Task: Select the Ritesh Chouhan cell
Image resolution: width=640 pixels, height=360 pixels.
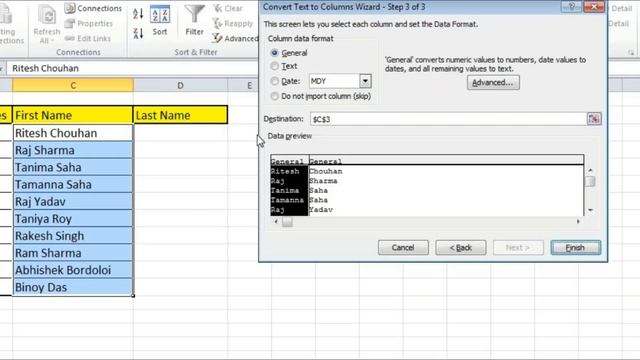Action: pyautogui.click(x=73, y=133)
